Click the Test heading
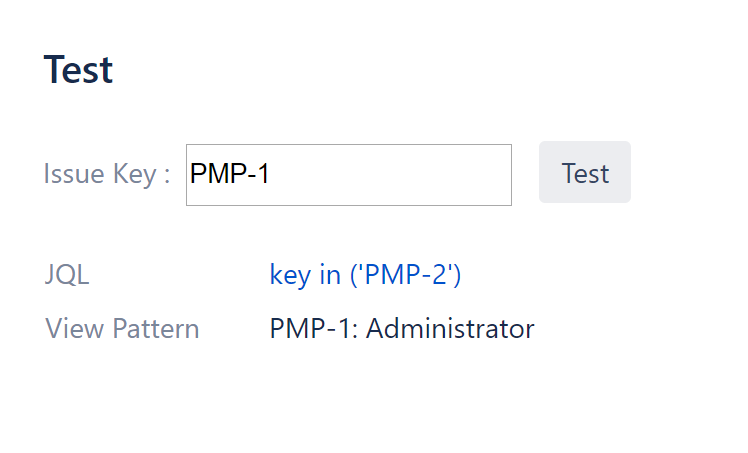 (x=78, y=70)
